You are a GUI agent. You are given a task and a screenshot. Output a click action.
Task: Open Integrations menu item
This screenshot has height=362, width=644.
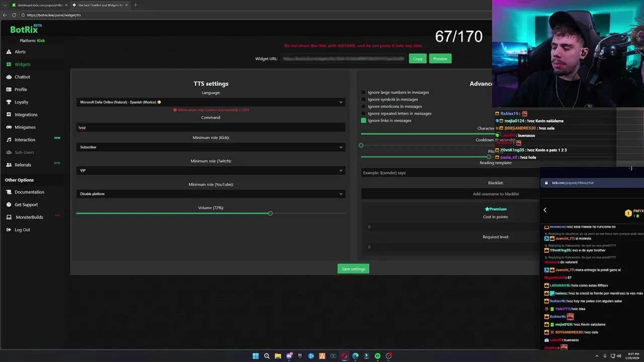coord(26,115)
